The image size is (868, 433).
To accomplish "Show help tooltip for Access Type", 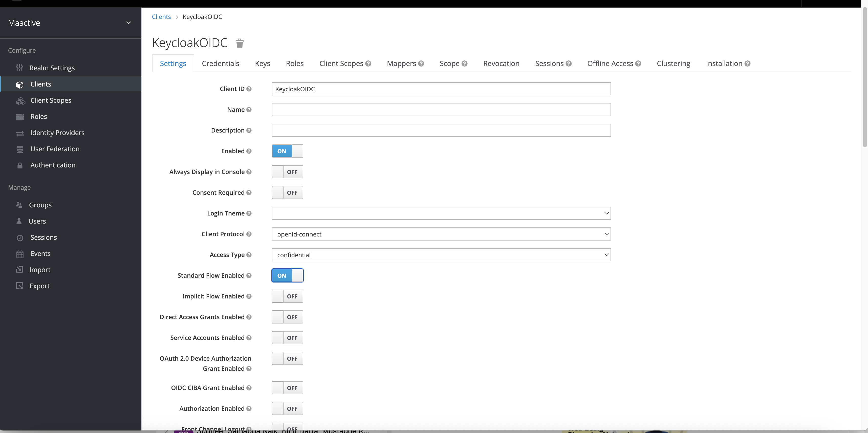I will [x=249, y=255].
